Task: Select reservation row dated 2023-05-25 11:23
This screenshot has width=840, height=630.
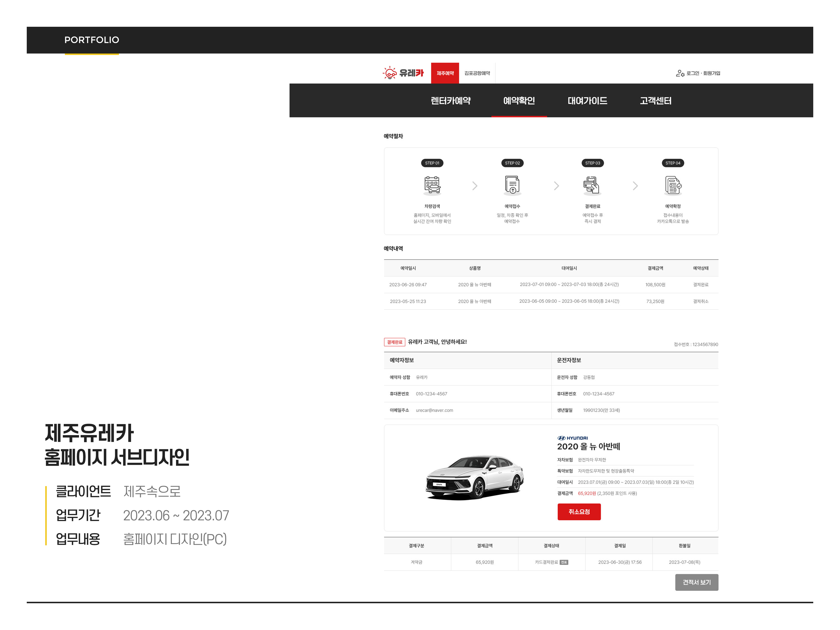Action: [551, 301]
